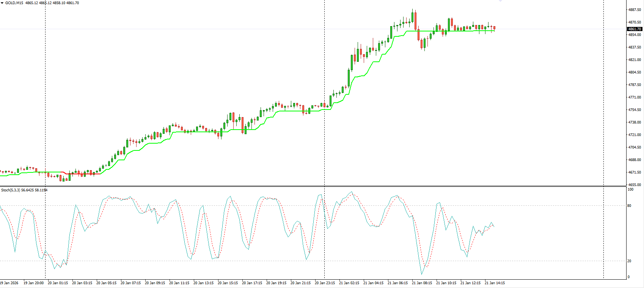Click the 21 Jan 06:15 time label

tap(397, 283)
